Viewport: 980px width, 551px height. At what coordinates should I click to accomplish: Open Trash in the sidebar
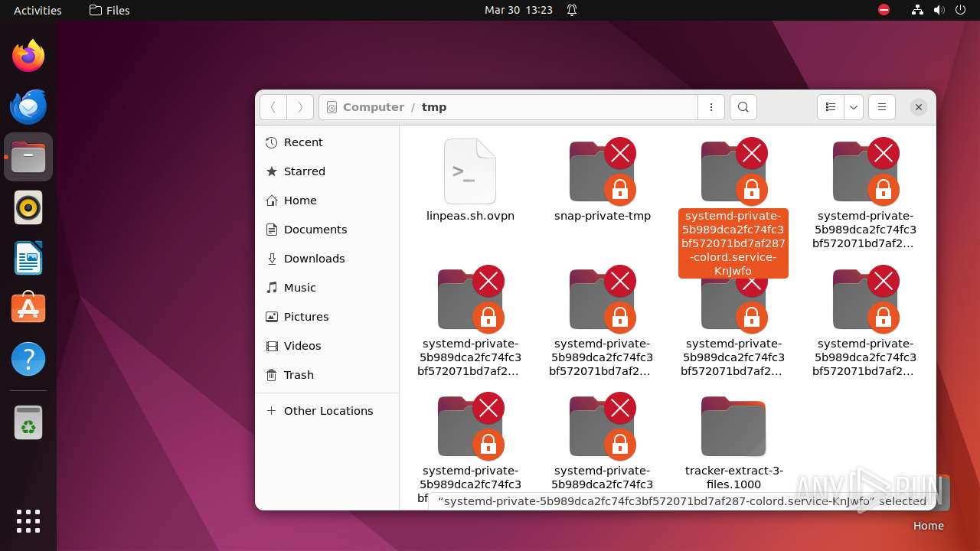[327, 375]
